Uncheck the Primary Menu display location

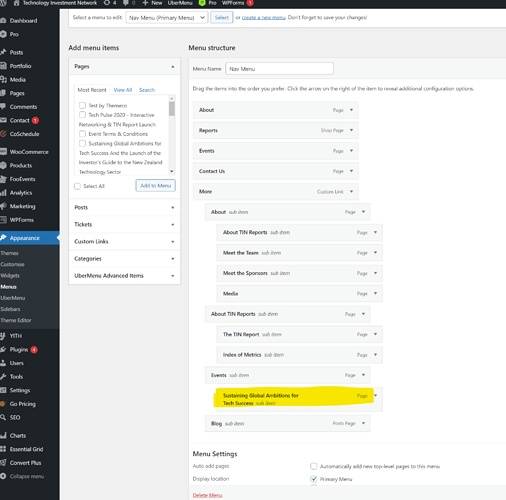(x=314, y=479)
